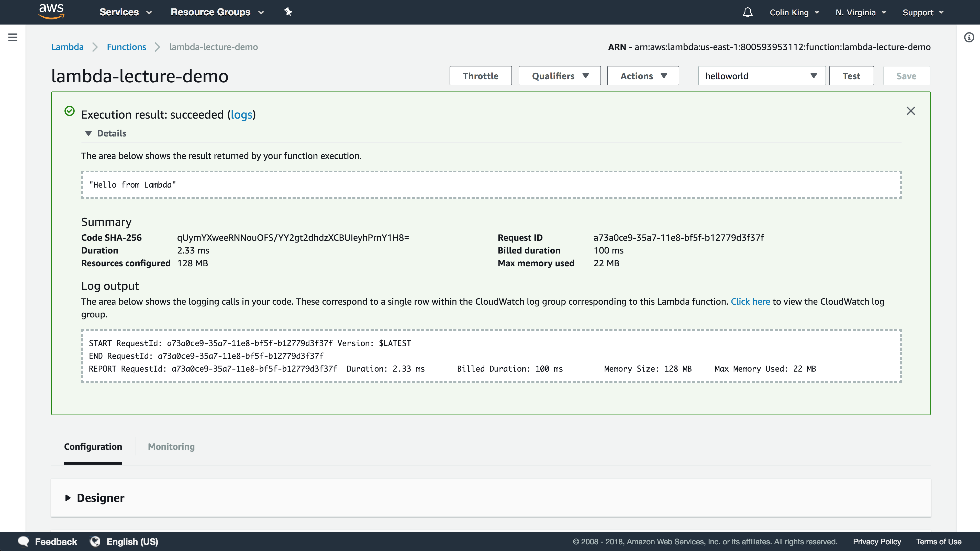Dismiss the execution result panel with X

pyautogui.click(x=911, y=111)
